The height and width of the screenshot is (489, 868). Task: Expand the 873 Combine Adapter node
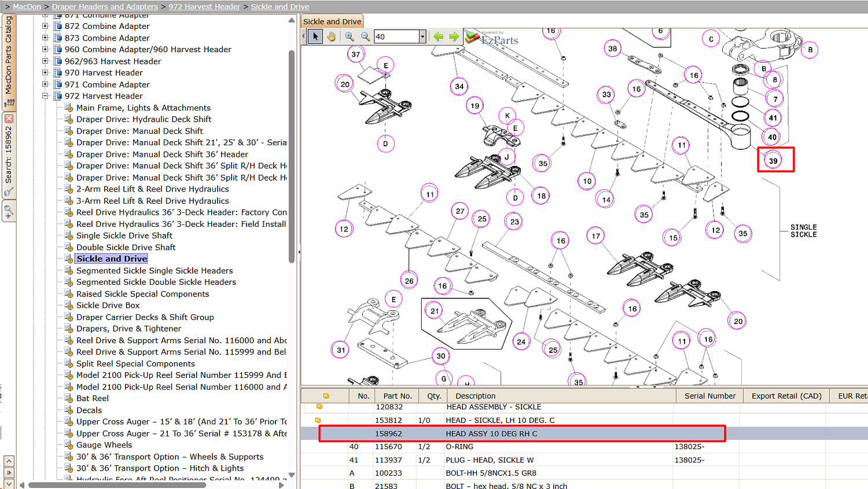(45, 38)
